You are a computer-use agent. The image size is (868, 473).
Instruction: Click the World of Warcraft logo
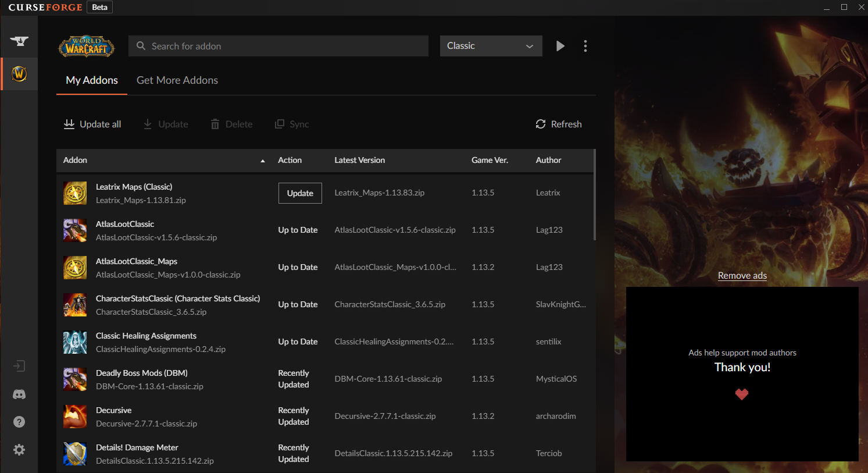click(x=87, y=47)
